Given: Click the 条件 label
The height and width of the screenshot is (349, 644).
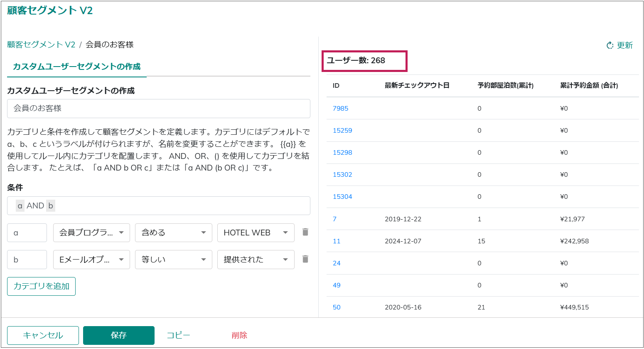Looking at the screenshot, I should tap(15, 188).
